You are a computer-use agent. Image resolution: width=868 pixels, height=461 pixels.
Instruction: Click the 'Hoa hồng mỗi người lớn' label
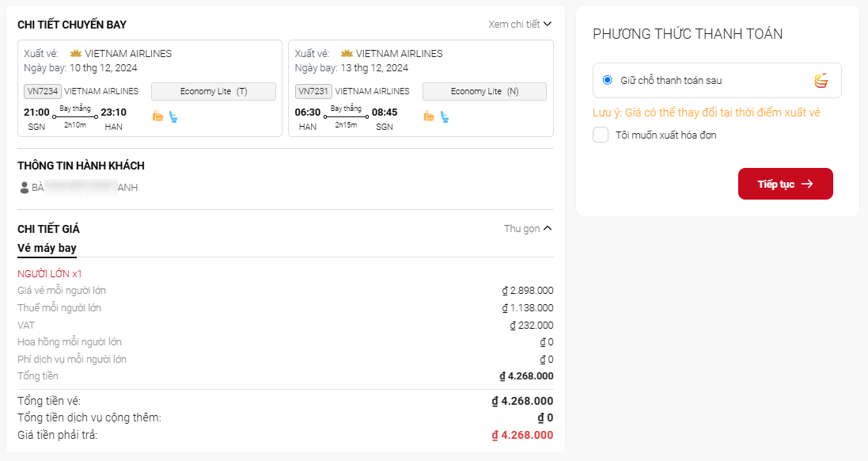tap(70, 342)
